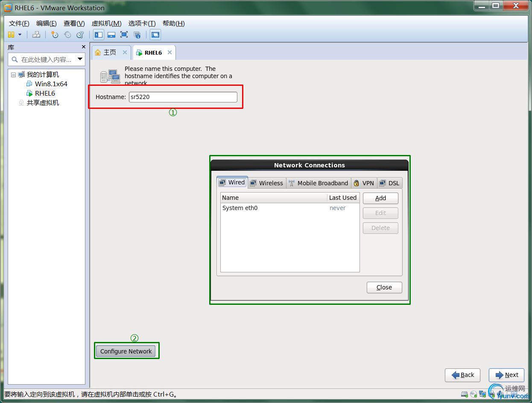The image size is (532, 403).
Task: Select the Wired tab in Network Connections
Action: (x=232, y=183)
